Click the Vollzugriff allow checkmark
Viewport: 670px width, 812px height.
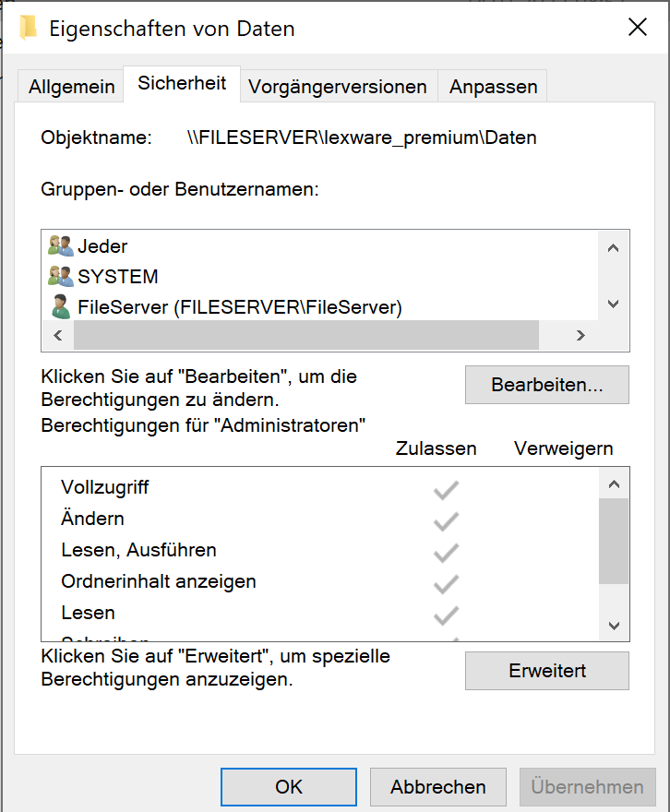coord(446,490)
